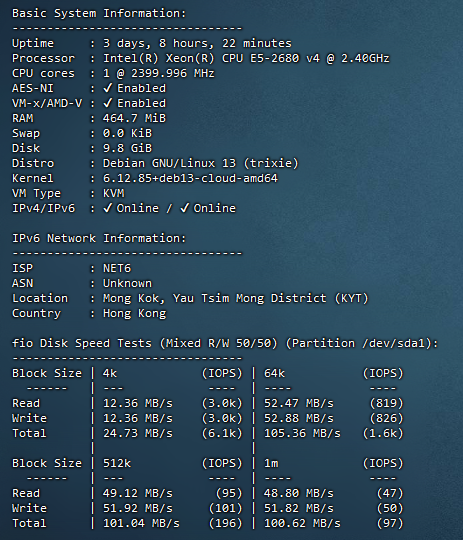Click the IPv4 Online checkmark

[x=107, y=208]
